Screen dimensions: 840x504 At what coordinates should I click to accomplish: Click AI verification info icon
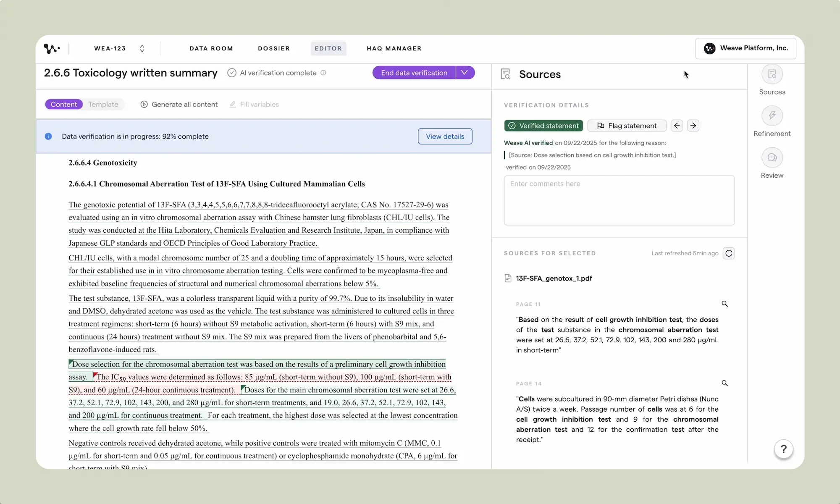323,73
